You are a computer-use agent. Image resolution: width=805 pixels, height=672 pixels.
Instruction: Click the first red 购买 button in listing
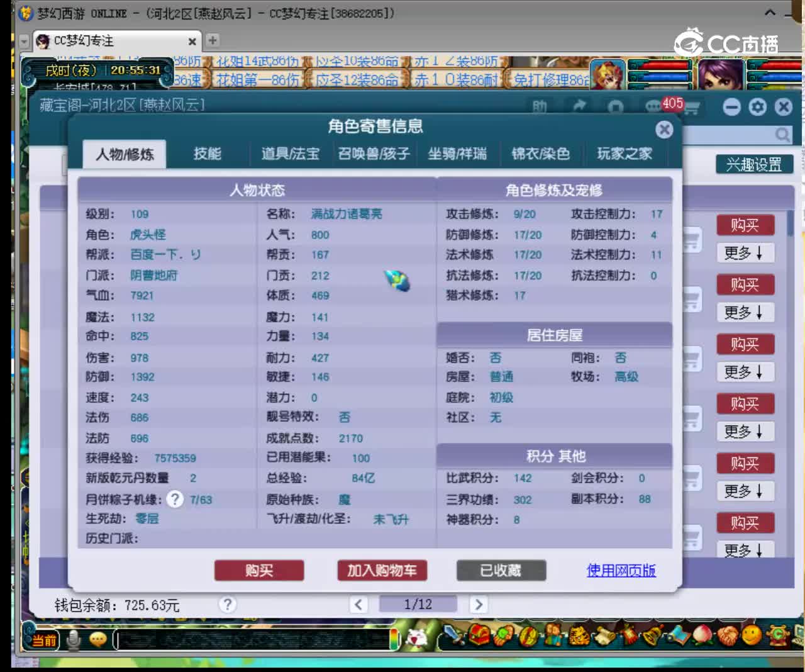(745, 225)
